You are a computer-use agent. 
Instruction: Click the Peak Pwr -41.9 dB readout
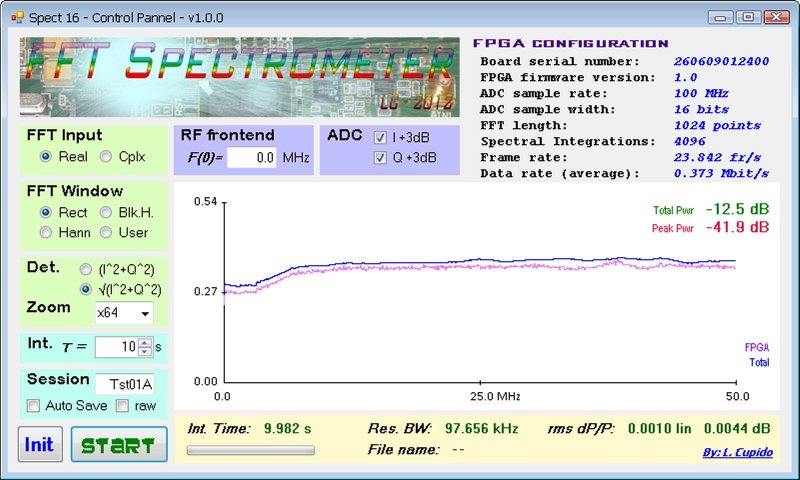[710, 228]
